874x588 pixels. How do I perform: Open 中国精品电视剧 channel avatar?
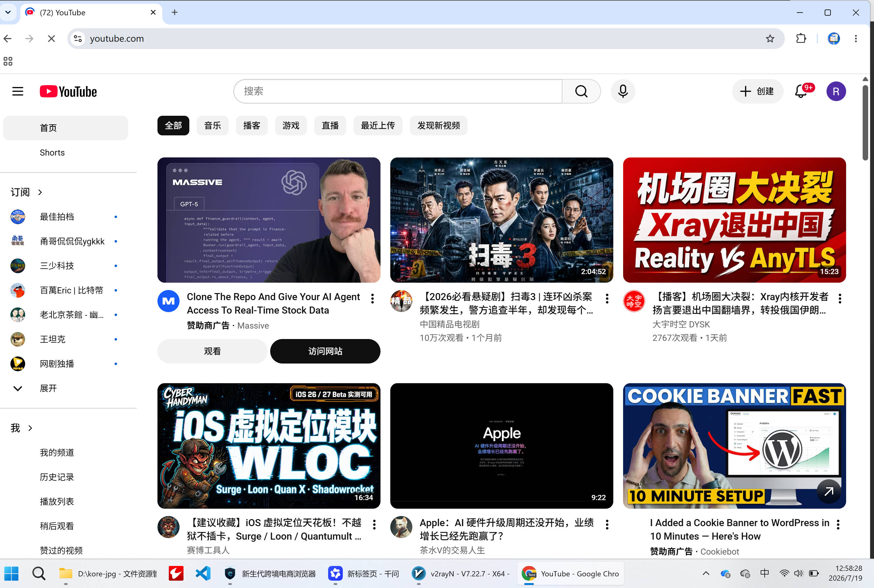point(401,301)
